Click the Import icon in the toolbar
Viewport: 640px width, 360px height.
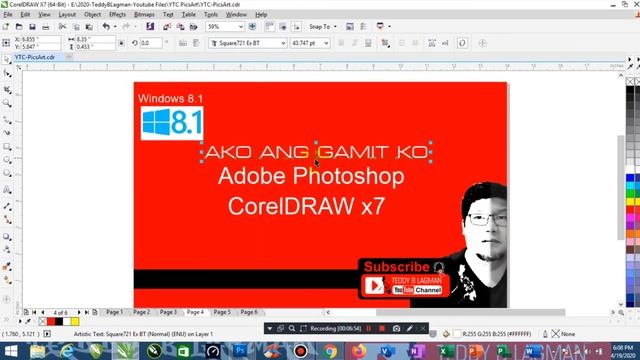(167, 27)
